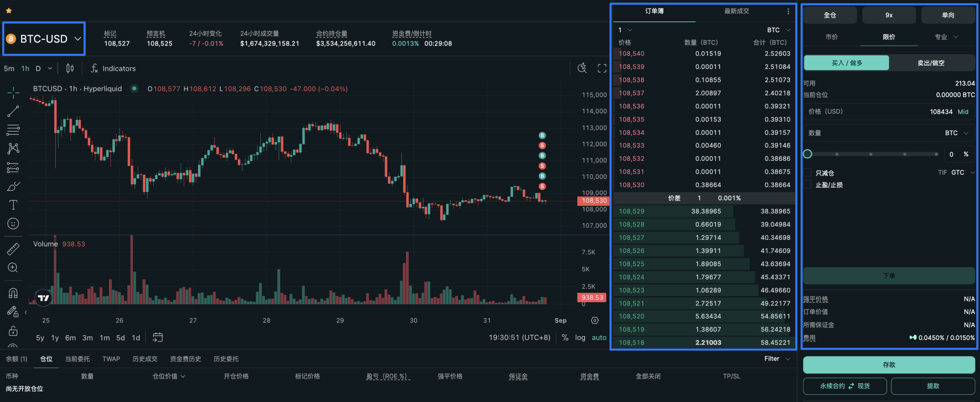
Task: Select the brush drawing tool
Action: click(x=13, y=186)
